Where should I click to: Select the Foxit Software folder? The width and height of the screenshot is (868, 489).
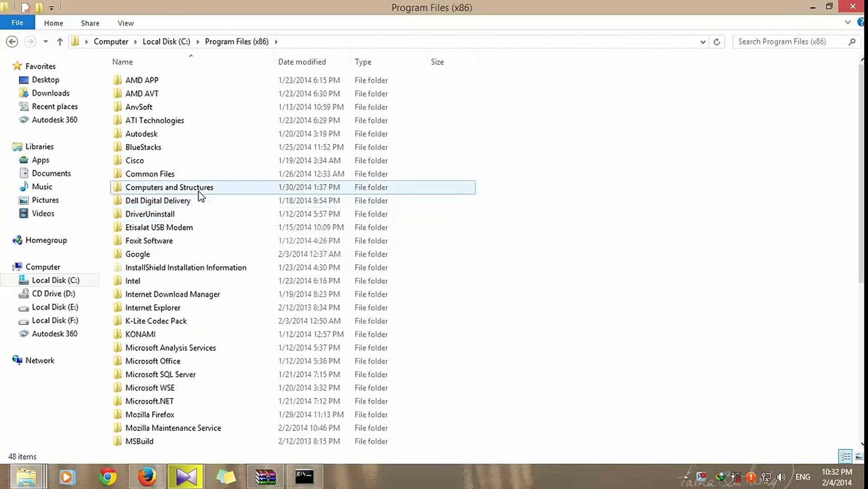(293, 240)
